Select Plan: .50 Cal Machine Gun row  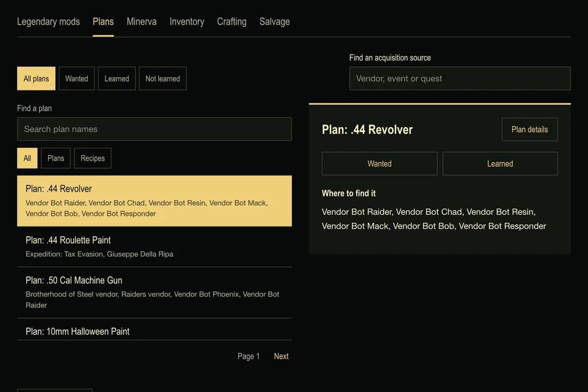pos(155,292)
